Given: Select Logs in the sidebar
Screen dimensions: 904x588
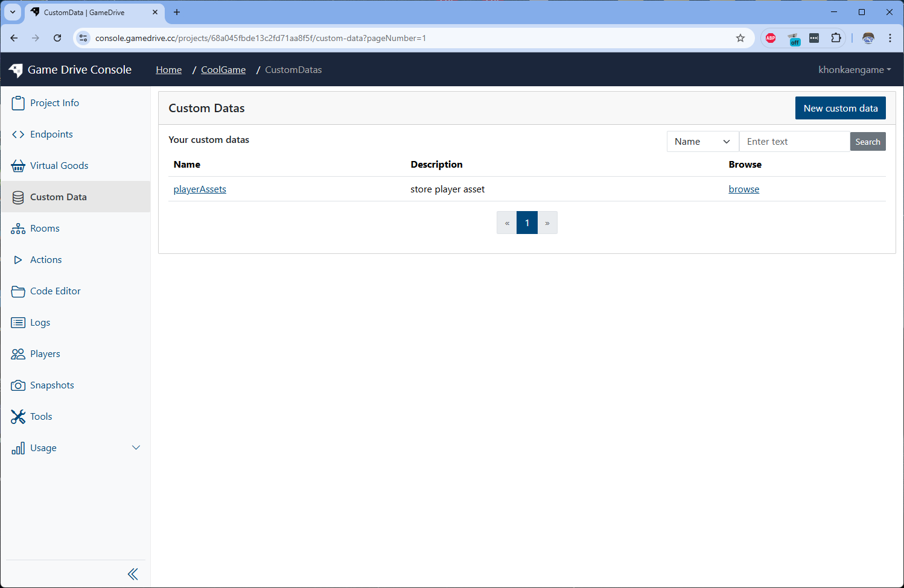Looking at the screenshot, I should [40, 323].
